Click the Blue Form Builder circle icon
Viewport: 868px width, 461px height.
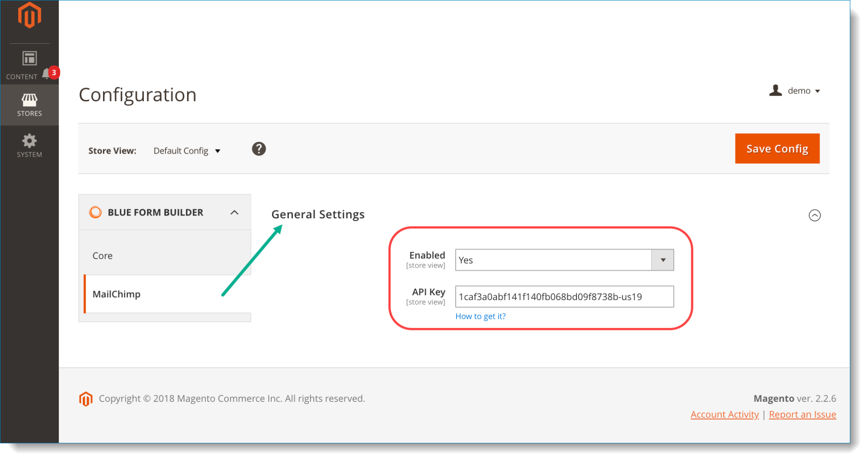(95, 212)
